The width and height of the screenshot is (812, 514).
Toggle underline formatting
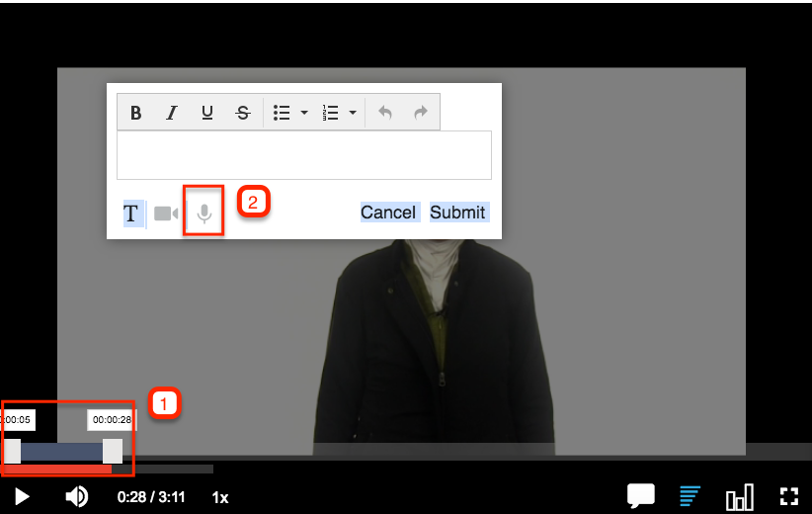click(207, 113)
